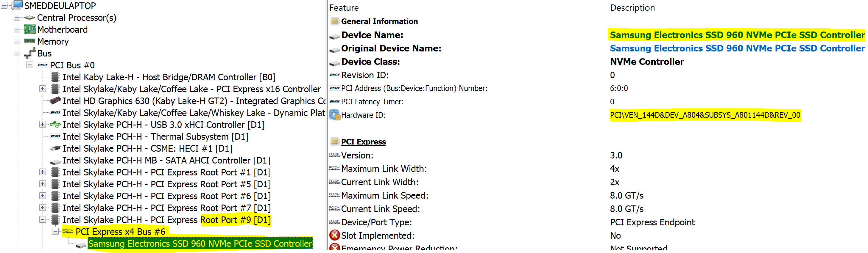Screen dimensions: 868x253
Task: Click the Motherboard chip icon
Action: click(30, 30)
